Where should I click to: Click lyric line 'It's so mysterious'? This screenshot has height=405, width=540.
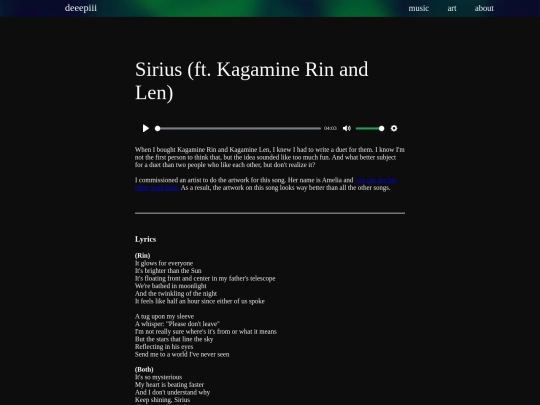click(x=158, y=377)
